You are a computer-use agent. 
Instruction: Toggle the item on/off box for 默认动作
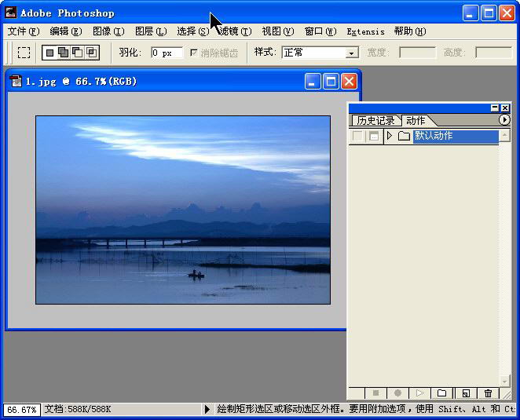pos(358,137)
